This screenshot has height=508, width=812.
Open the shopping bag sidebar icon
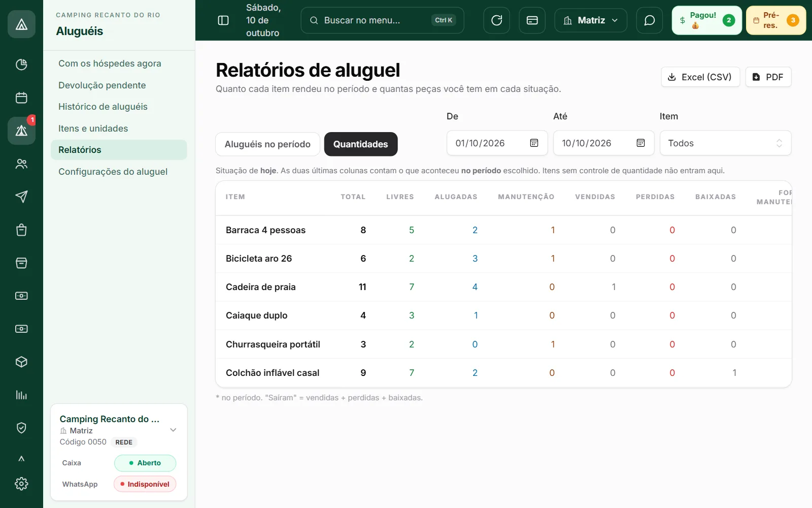pos(21,230)
